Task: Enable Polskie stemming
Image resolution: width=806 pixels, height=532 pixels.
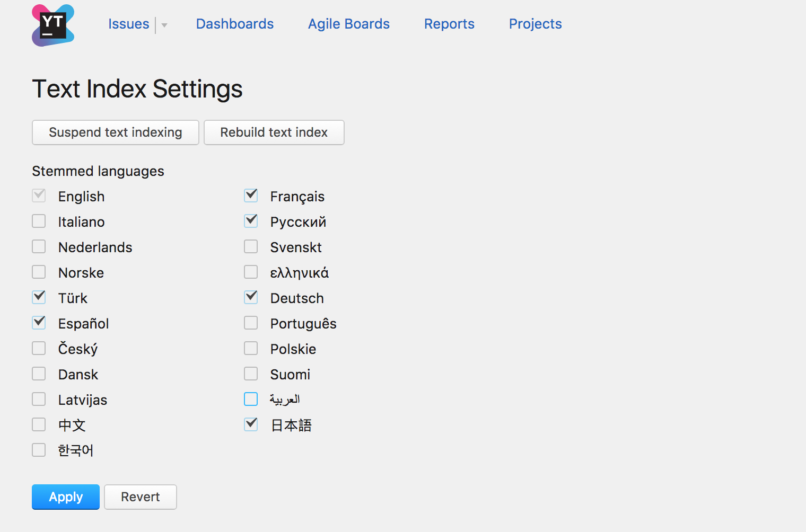Action: coord(251,348)
